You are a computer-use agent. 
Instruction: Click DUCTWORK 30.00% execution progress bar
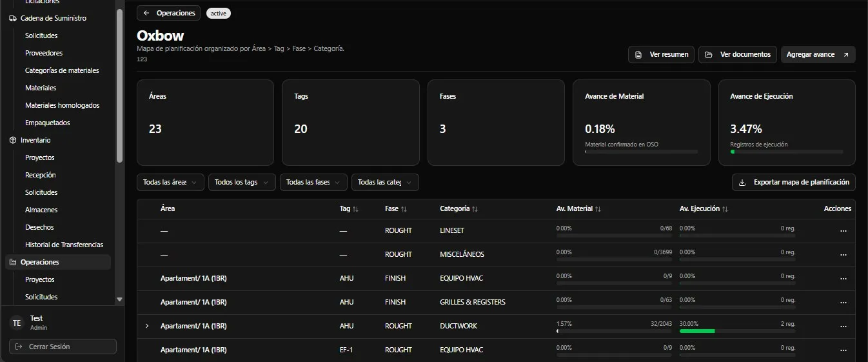(x=737, y=331)
